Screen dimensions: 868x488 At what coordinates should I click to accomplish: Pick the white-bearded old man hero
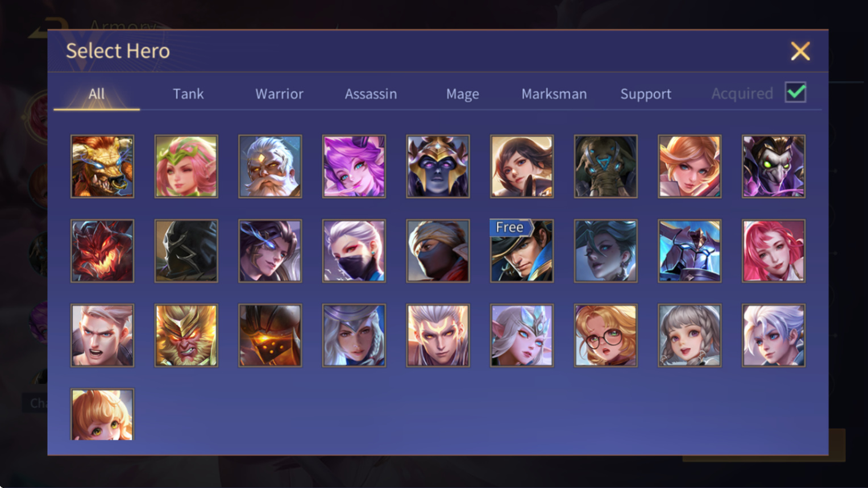(270, 166)
